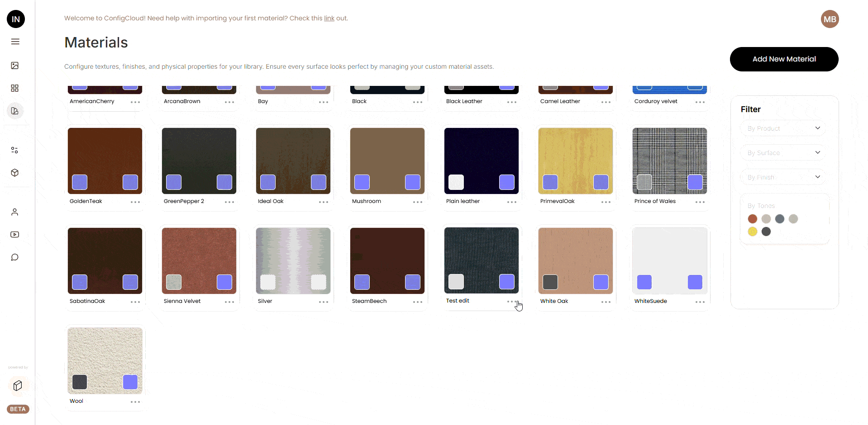Open more options for GreenPepper 2
The width and height of the screenshot is (868, 425).
point(229,202)
